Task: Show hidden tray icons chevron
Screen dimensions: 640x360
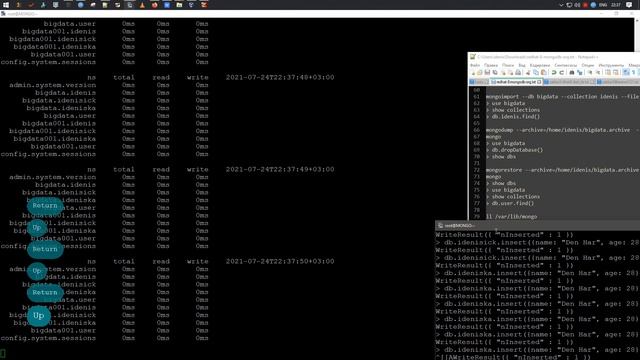Action: click(561, 5)
